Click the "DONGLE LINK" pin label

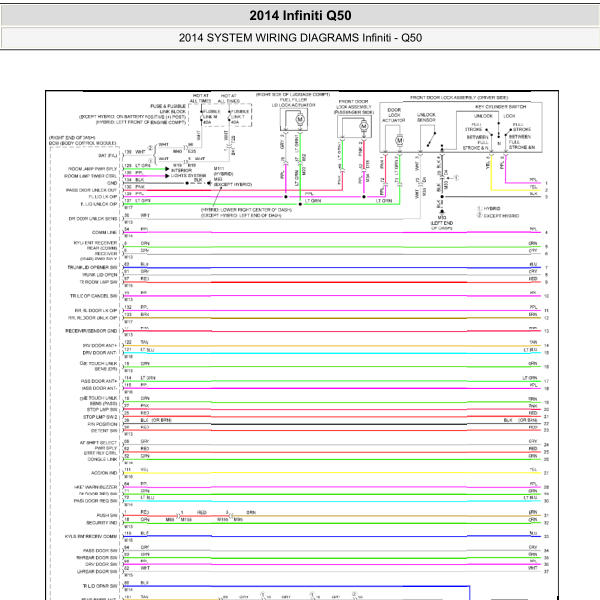point(102,460)
